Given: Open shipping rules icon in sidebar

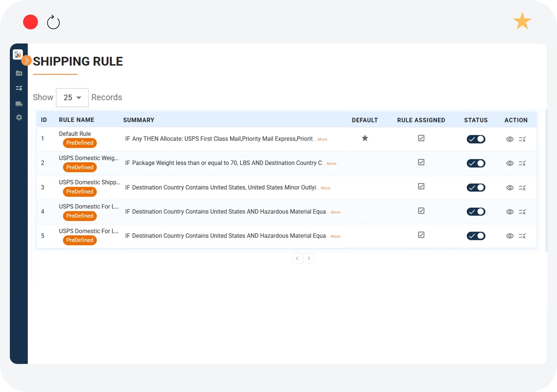Looking at the screenshot, I should 19,88.
